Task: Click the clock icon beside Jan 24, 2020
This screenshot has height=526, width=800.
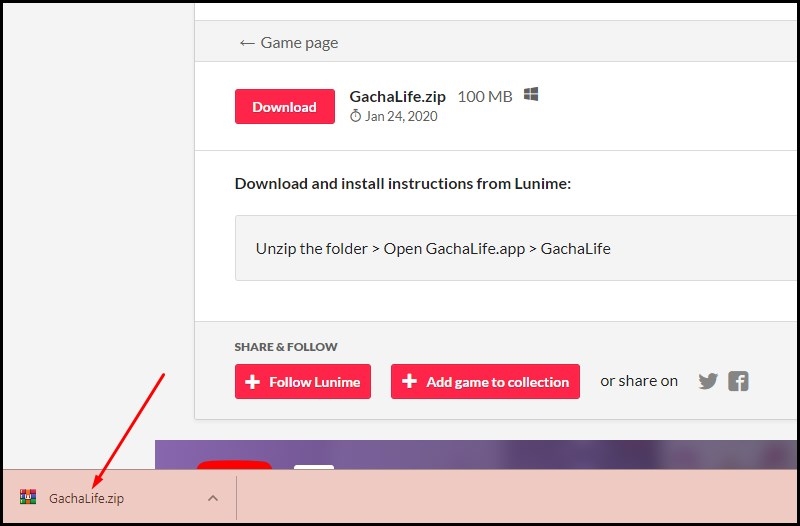Action: 355,116
